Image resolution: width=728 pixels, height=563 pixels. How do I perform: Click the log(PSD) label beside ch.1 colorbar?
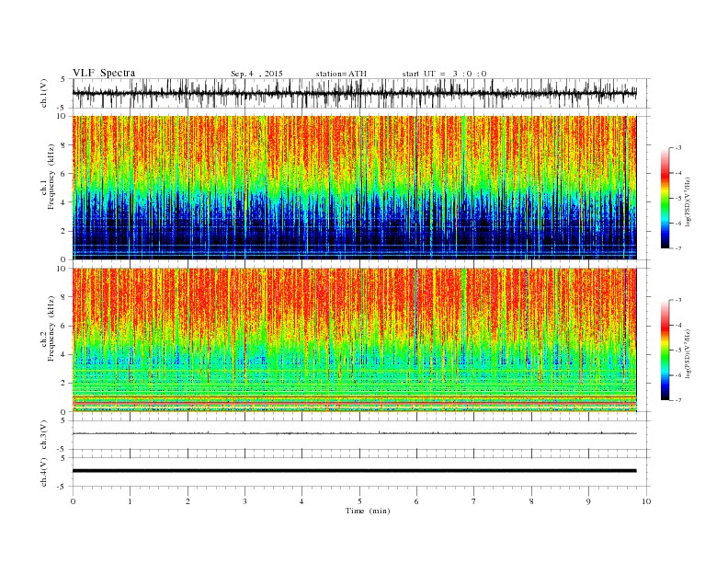[x=688, y=201]
